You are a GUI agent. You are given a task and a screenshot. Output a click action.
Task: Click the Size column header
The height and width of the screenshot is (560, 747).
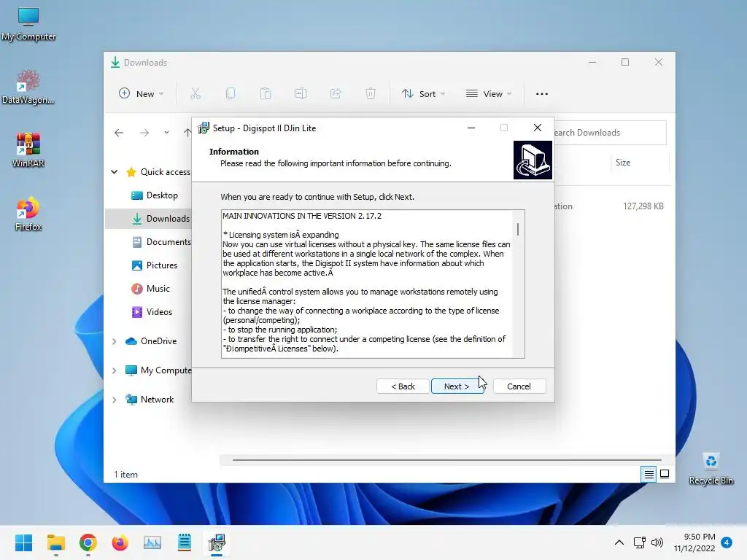pos(623,163)
